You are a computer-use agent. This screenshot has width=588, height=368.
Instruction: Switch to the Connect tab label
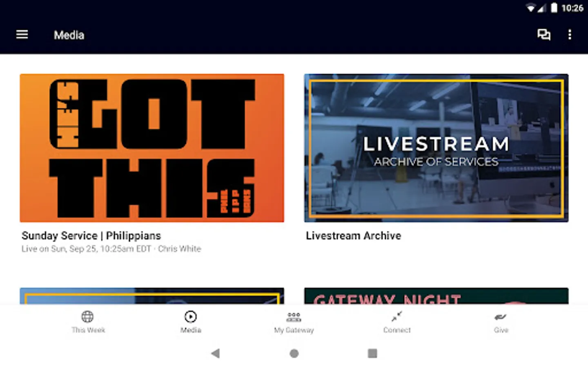pyautogui.click(x=397, y=330)
